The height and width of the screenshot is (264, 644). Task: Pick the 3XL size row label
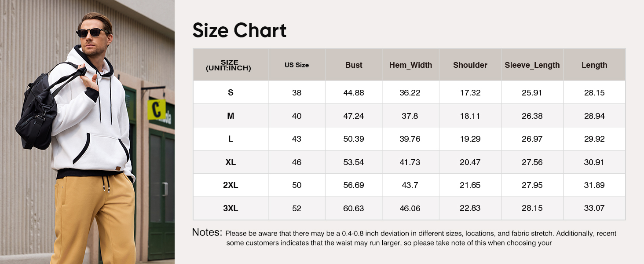(231, 209)
